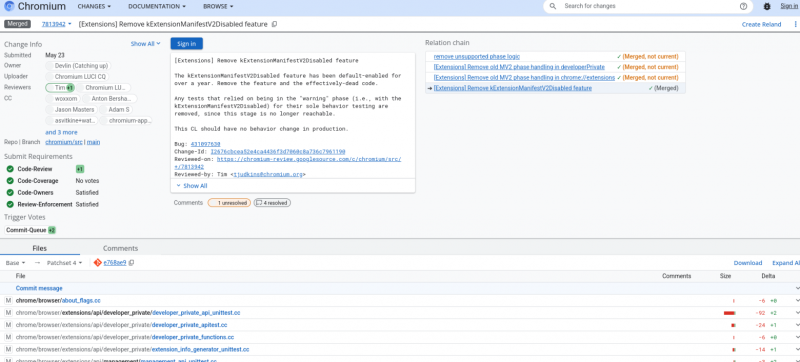
Task: Click the Code-Owners green check icon
Action: pyautogui.click(x=10, y=192)
